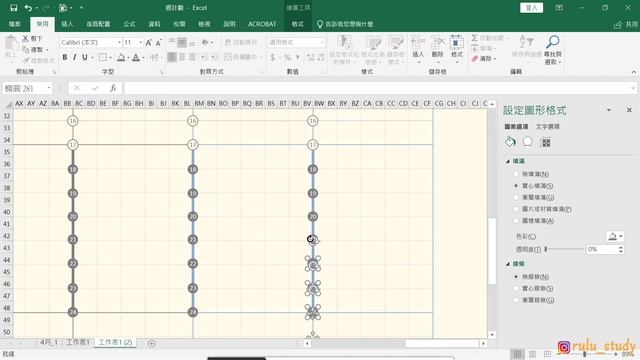Viewport: 640px width, 360px height.
Task: Click the Sort & Filter A-Z icon
Action: coord(526,41)
